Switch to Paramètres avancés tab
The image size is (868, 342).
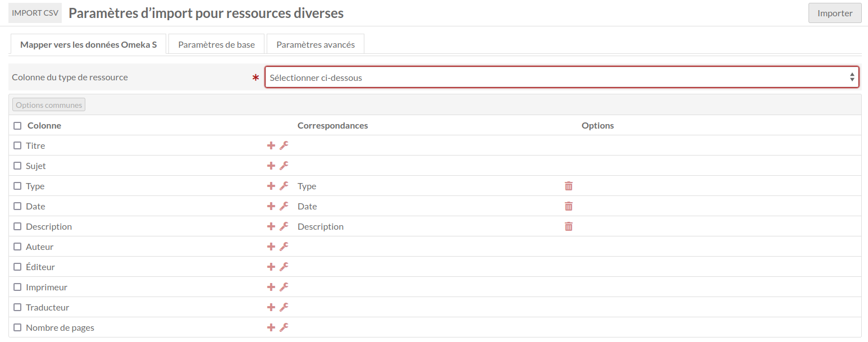point(316,44)
